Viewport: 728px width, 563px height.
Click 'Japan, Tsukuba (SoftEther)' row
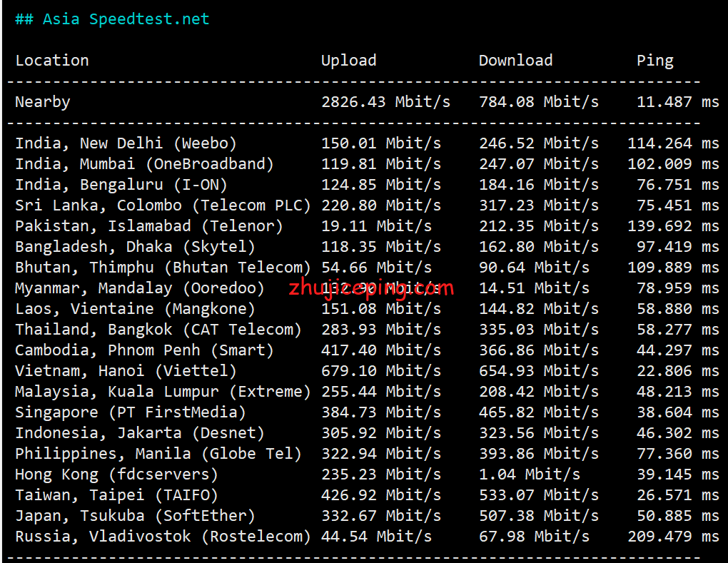(x=368, y=516)
